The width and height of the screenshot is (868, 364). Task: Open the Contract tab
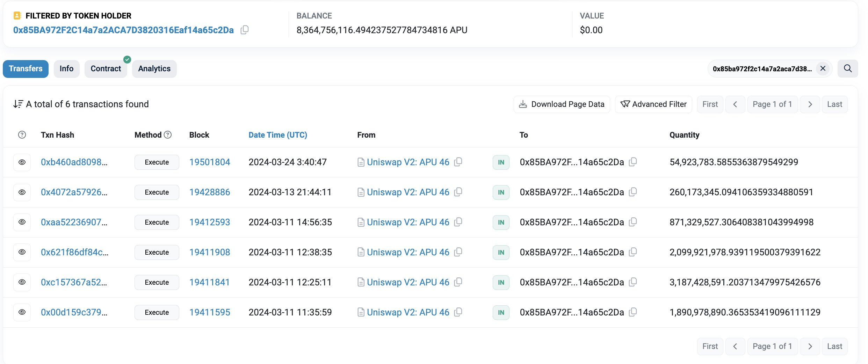[x=106, y=69]
